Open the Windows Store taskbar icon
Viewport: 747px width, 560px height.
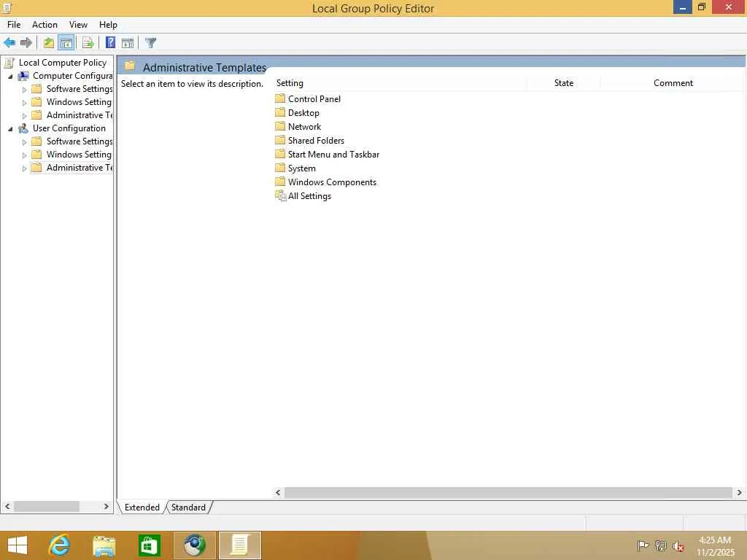tap(149, 545)
